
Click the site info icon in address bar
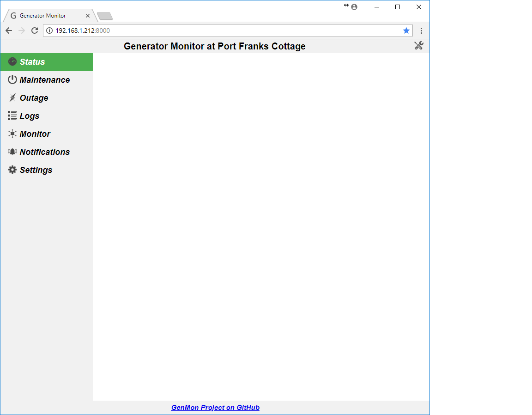[49, 31]
